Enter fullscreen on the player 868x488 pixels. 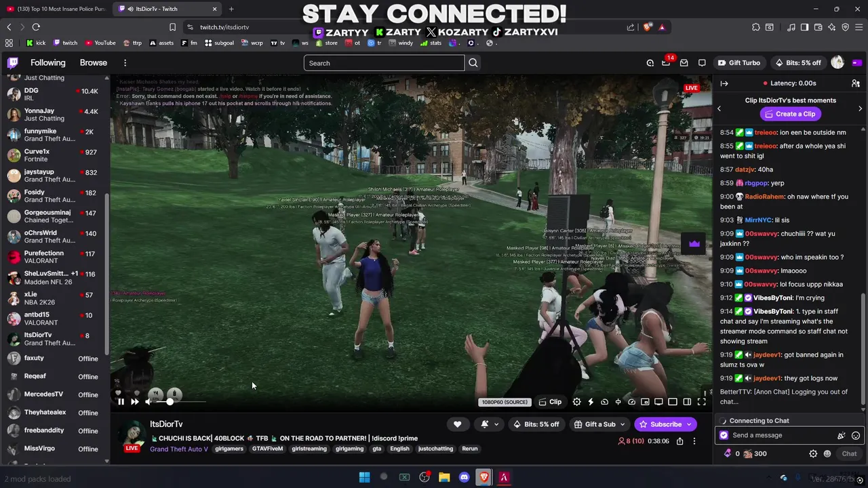(x=702, y=402)
